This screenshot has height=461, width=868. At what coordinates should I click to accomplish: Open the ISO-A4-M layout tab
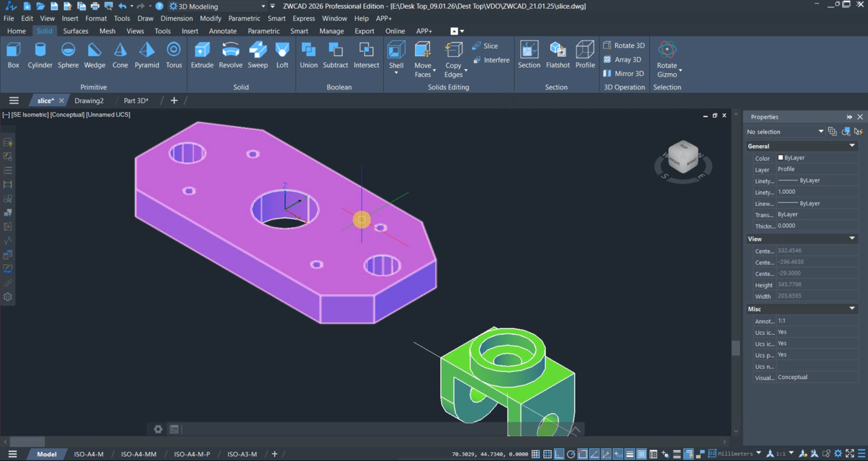(88, 454)
